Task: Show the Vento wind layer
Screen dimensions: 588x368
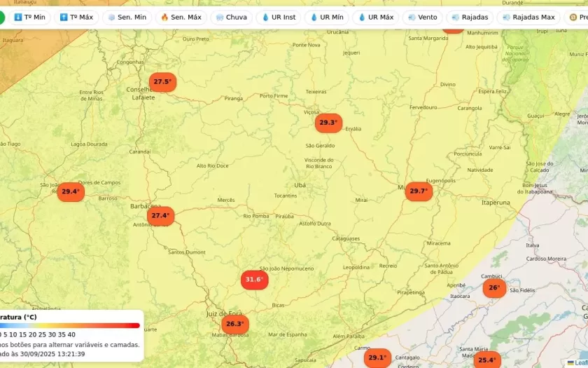Action: tap(422, 17)
